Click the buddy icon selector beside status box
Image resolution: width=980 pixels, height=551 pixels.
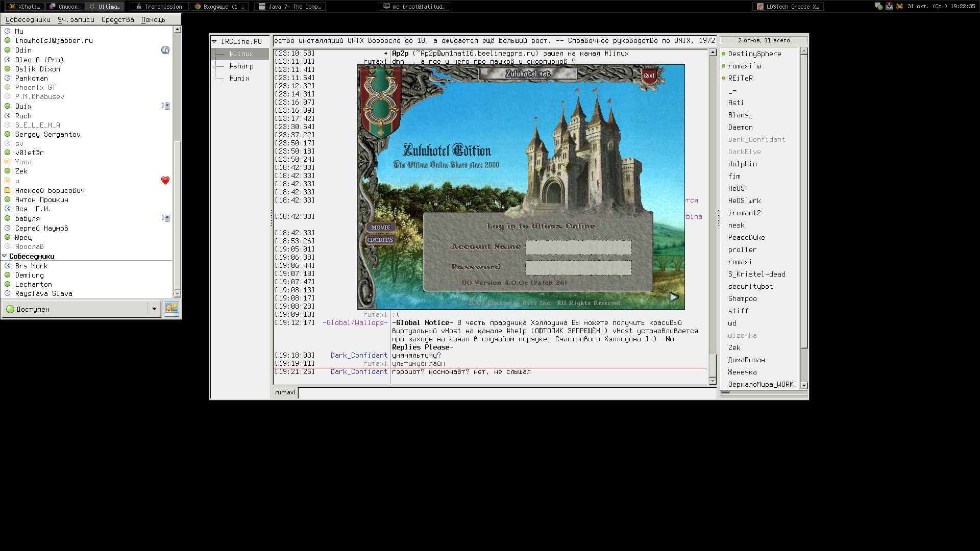coord(171,309)
